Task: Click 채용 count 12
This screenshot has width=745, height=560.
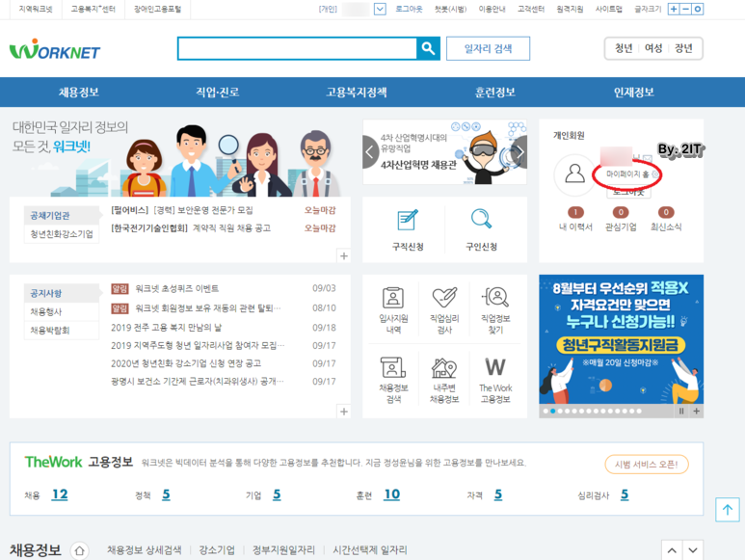Action: click(x=60, y=494)
